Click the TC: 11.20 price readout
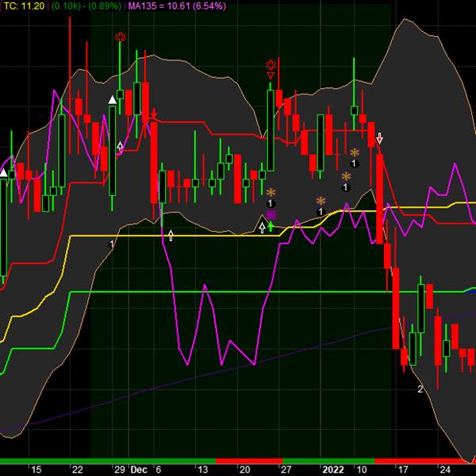The height and width of the screenshot is (476, 476). click(24, 6)
